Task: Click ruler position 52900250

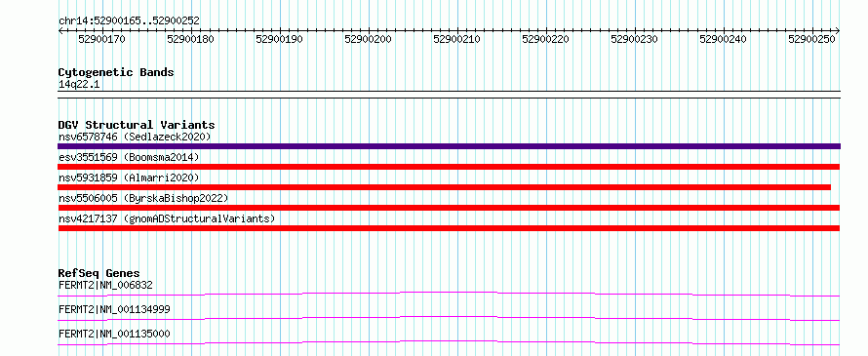Action: coord(812,39)
